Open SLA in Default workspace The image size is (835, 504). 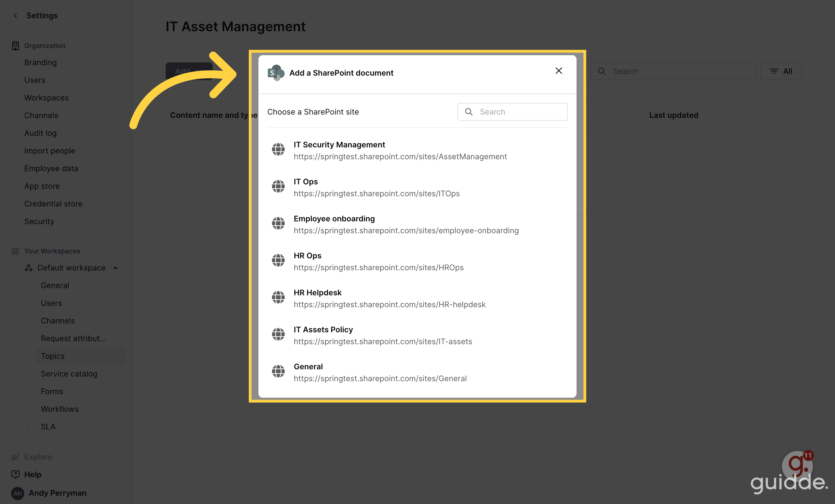point(48,427)
